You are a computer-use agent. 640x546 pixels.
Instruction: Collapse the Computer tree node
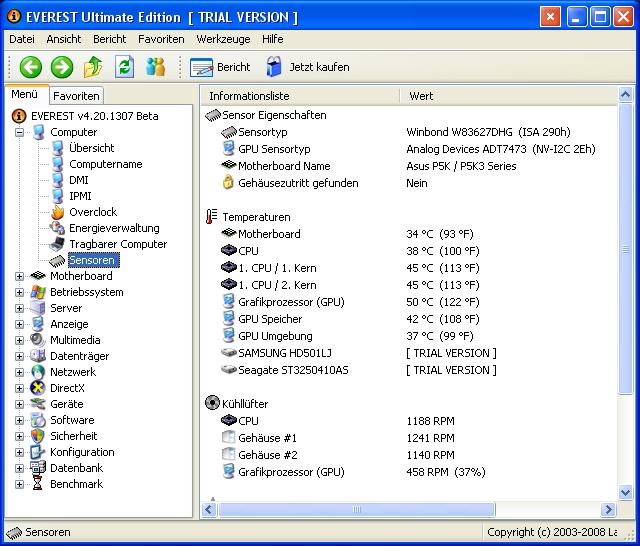(19, 132)
